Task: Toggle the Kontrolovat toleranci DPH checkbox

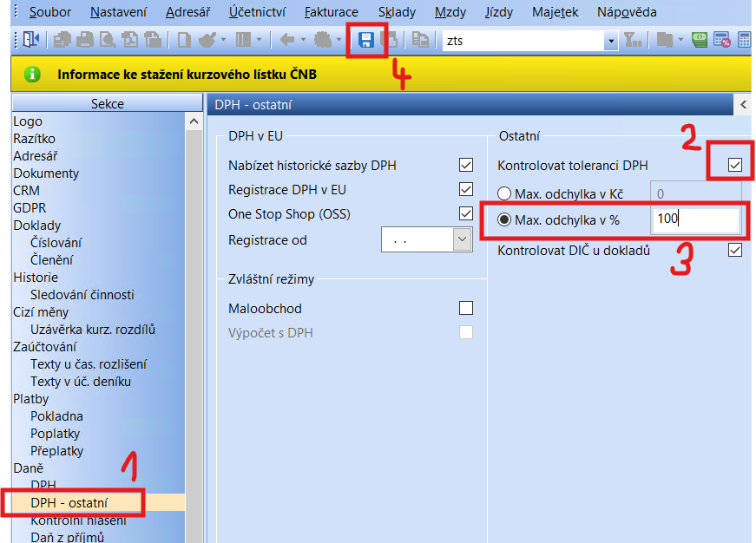Action: [735, 165]
